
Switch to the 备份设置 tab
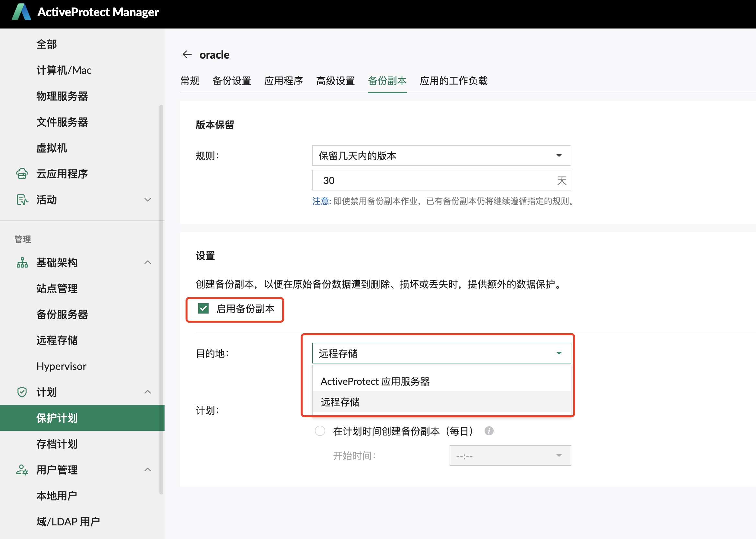tap(232, 81)
